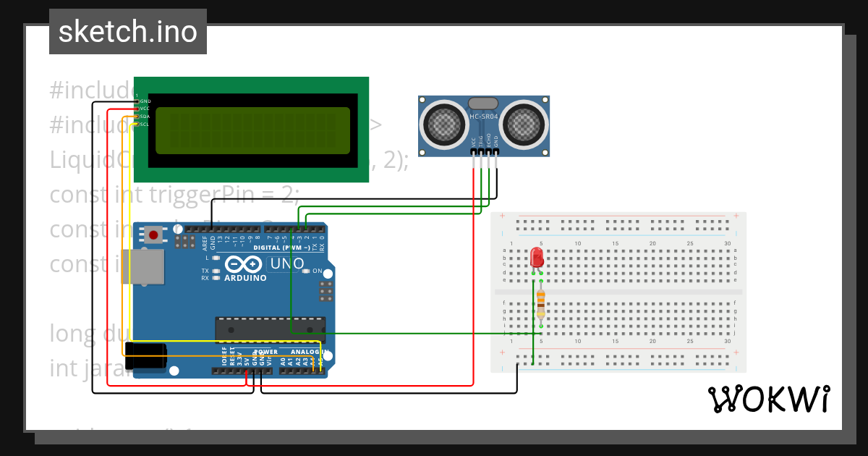The width and height of the screenshot is (868, 456).
Task: Click the Arduino 5V power pin
Action: [x=247, y=371]
